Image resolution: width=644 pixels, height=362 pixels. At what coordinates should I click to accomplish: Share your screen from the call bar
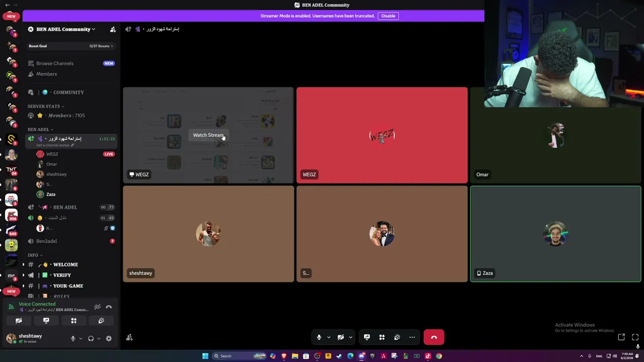pos(367,337)
